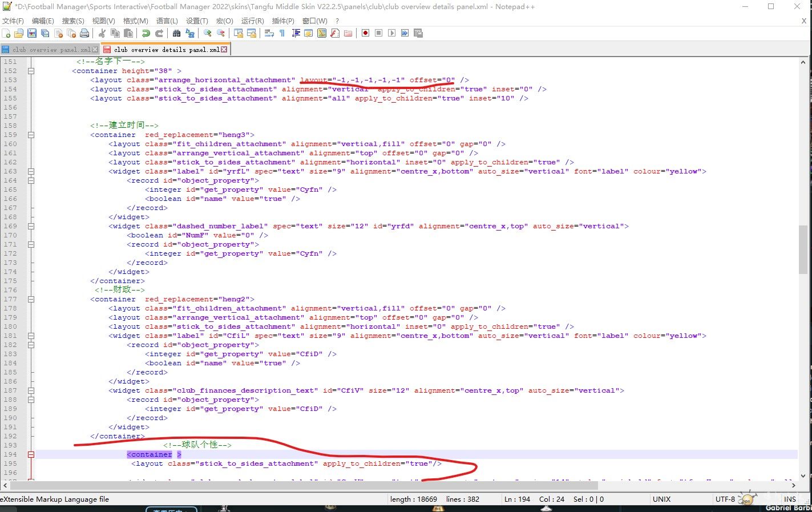Collapse club_finances widget fold at line 187

click(x=31, y=390)
